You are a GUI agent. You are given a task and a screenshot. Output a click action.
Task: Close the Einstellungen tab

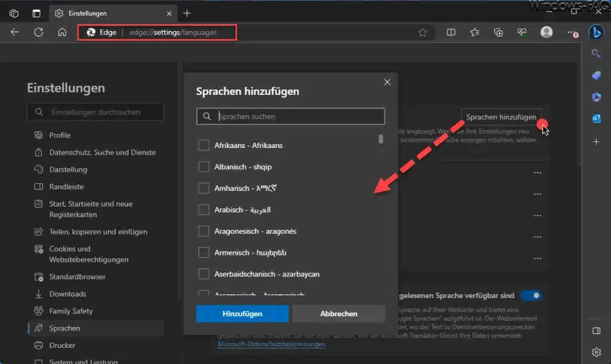tap(169, 14)
